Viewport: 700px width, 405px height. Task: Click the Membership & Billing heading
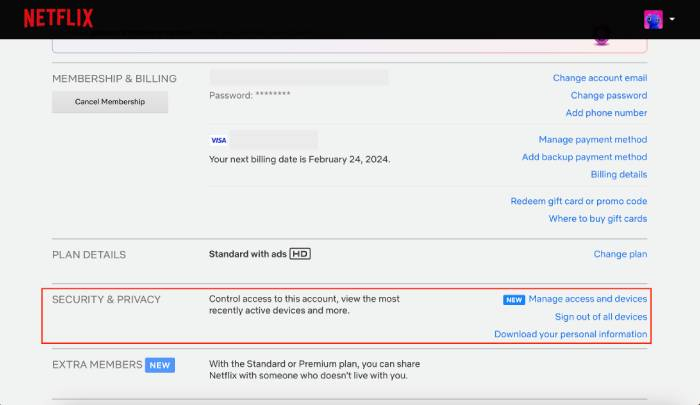(114, 79)
